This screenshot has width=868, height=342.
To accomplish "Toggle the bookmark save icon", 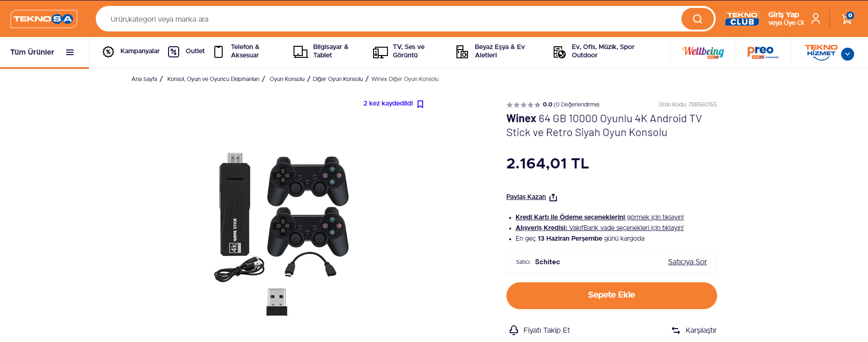I will pos(420,104).
